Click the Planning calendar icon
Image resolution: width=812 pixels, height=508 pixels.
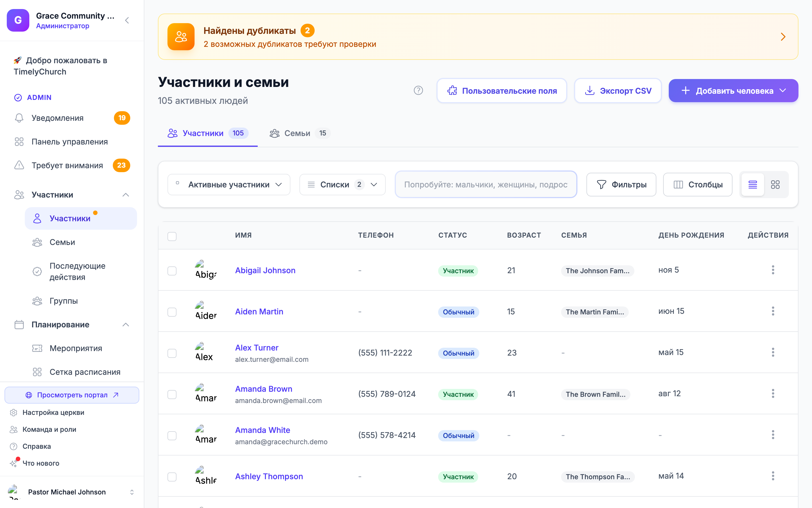19,325
